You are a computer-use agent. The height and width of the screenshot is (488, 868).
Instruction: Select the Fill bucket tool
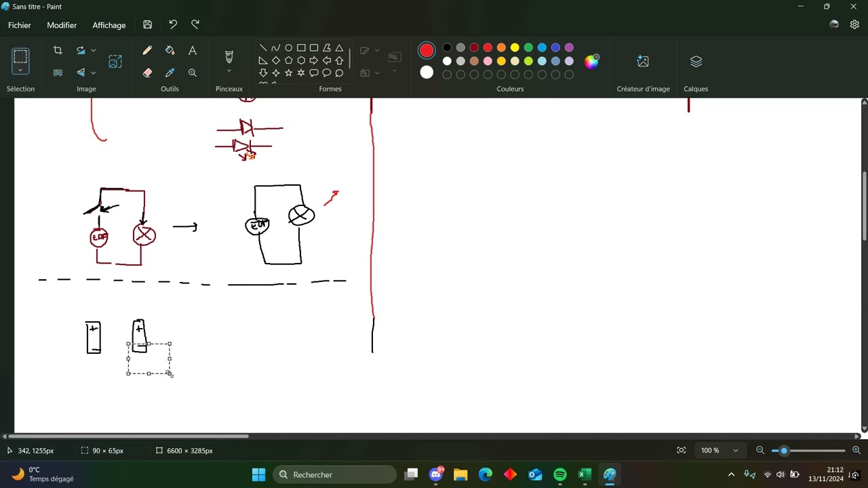170,51
